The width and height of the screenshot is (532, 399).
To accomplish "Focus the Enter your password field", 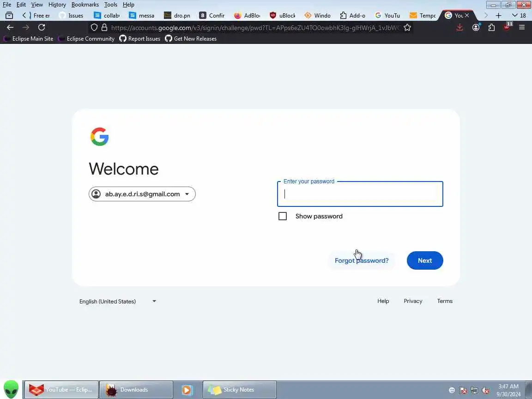I will 360,194.
